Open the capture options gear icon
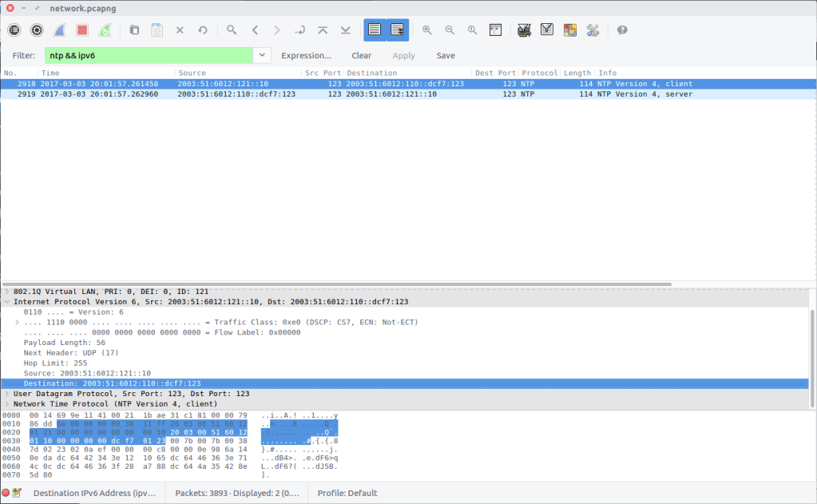 tap(37, 30)
